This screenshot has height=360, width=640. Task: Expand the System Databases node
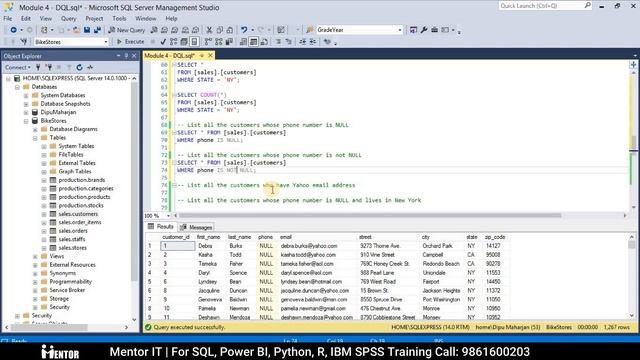click(26, 96)
